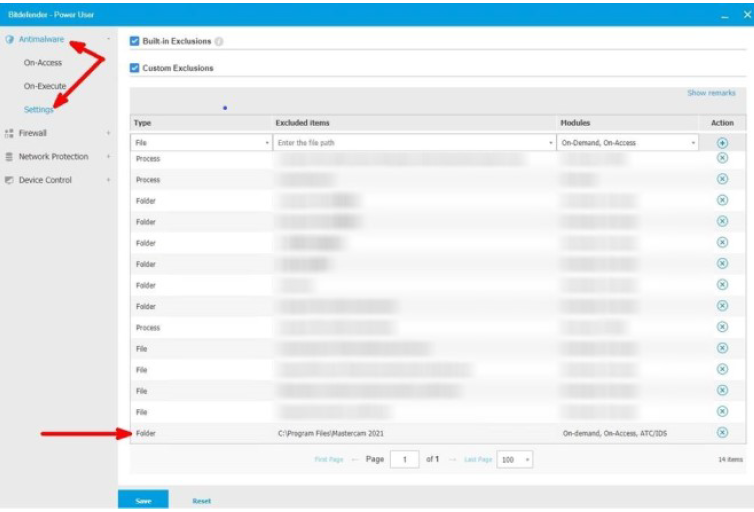754x512 pixels.
Task: Click the Device Control icon
Action: 9,180
